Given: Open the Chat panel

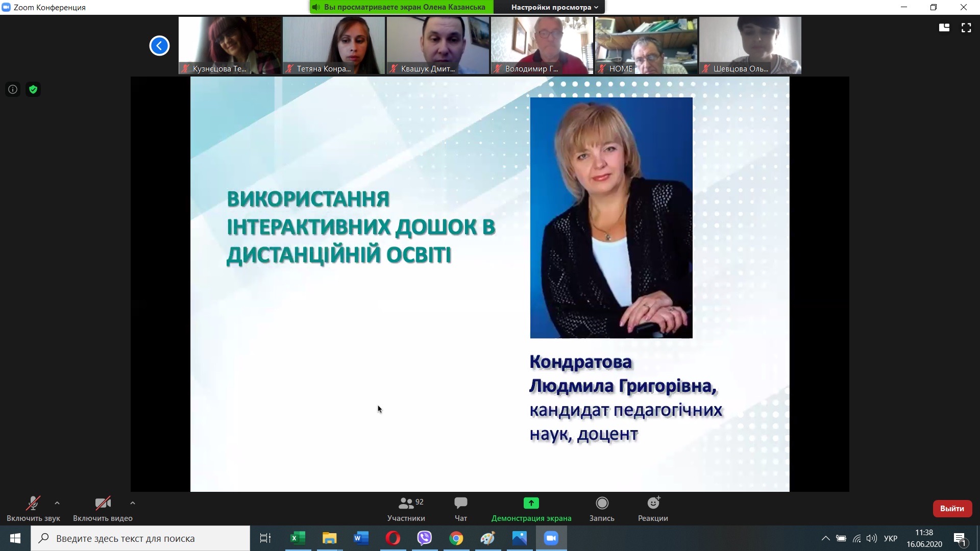Looking at the screenshot, I should pyautogui.click(x=460, y=504).
